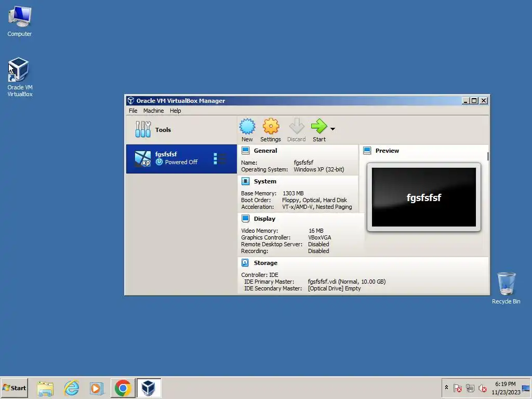Select the fgsfsfsf virtual machine entry
The width and height of the screenshot is (532, 399).
click(x=181, y=159)
